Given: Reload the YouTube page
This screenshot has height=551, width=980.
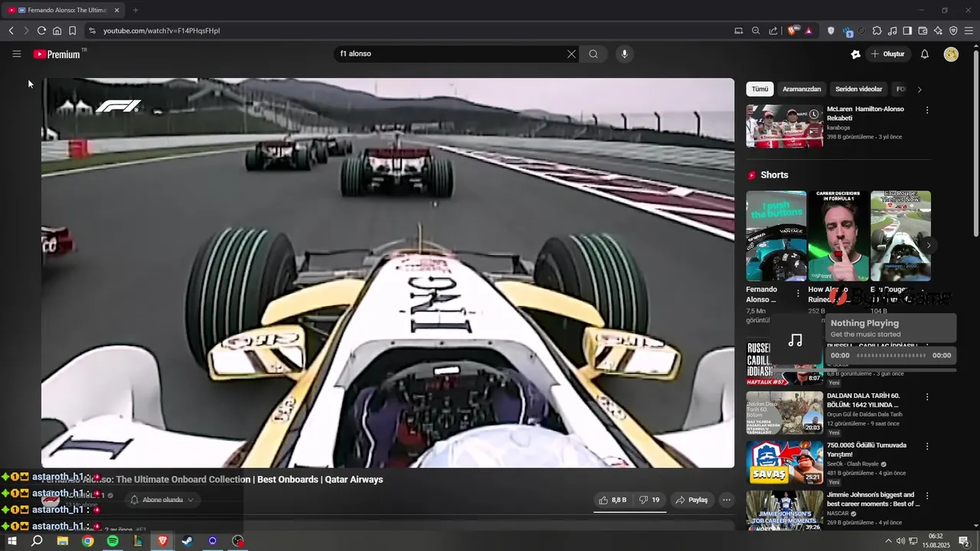Looking at the screenshot, I should 41,31.
